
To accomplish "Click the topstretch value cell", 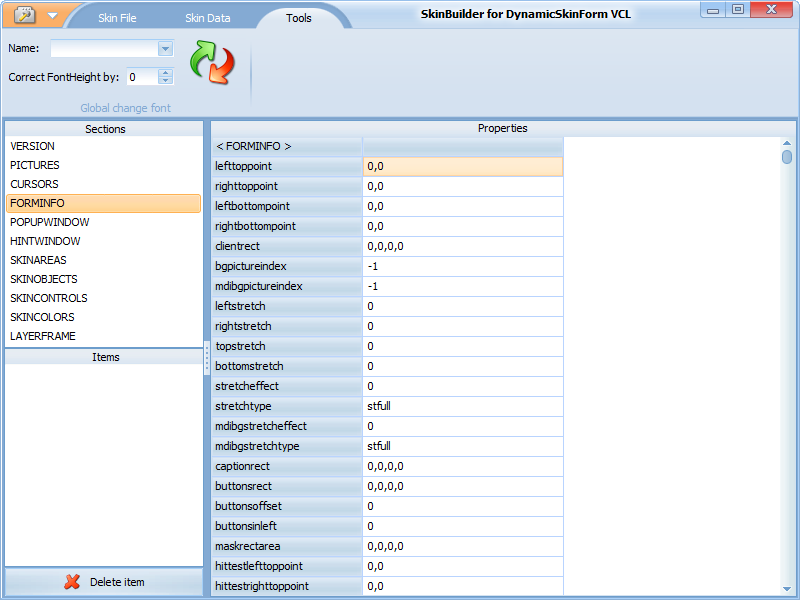I will tap(463, 346).
